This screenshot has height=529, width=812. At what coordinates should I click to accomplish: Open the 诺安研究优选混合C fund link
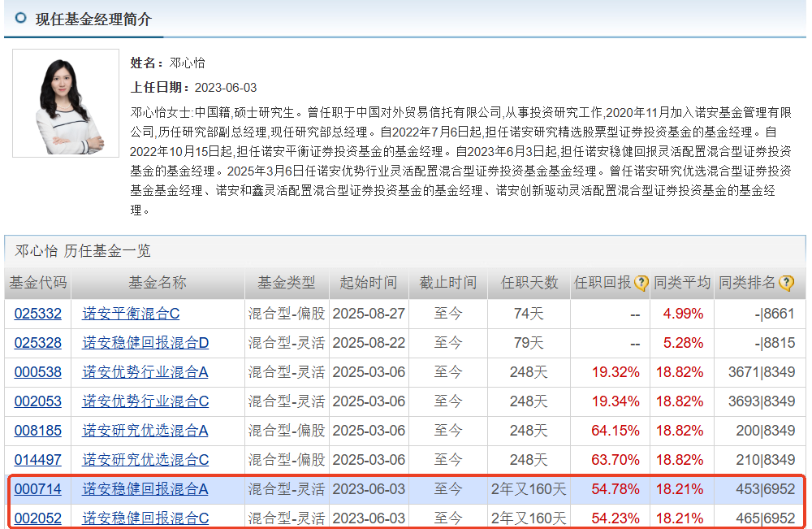pyautogui.click(x=145, y=460)
